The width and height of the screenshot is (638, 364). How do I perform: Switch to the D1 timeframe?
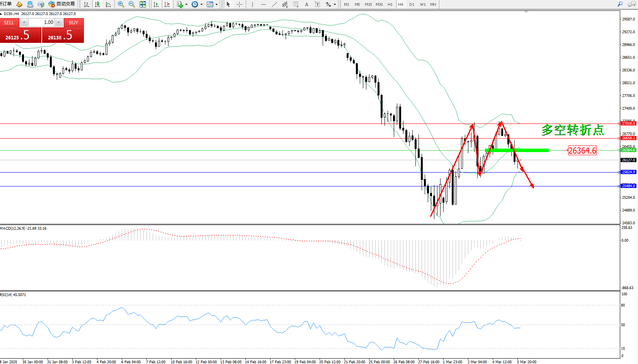412,4
